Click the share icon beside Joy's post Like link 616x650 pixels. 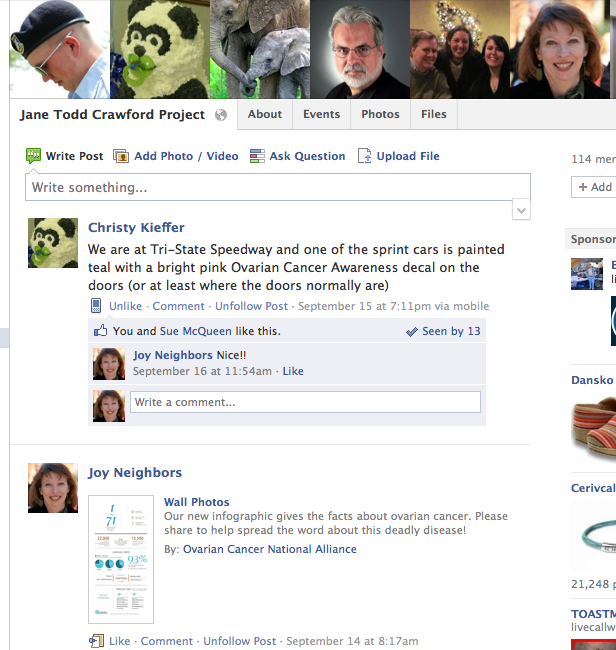[x=96, y=641]
